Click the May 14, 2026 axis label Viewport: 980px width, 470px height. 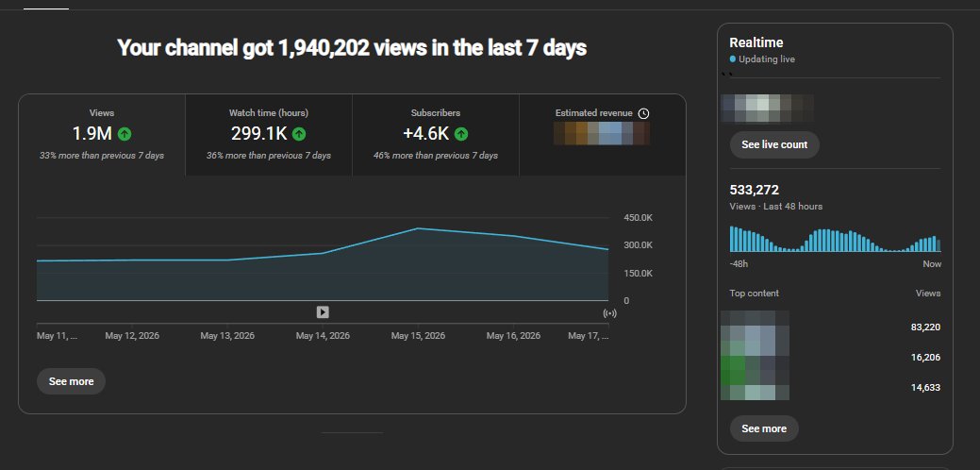(x=323, y=336)
